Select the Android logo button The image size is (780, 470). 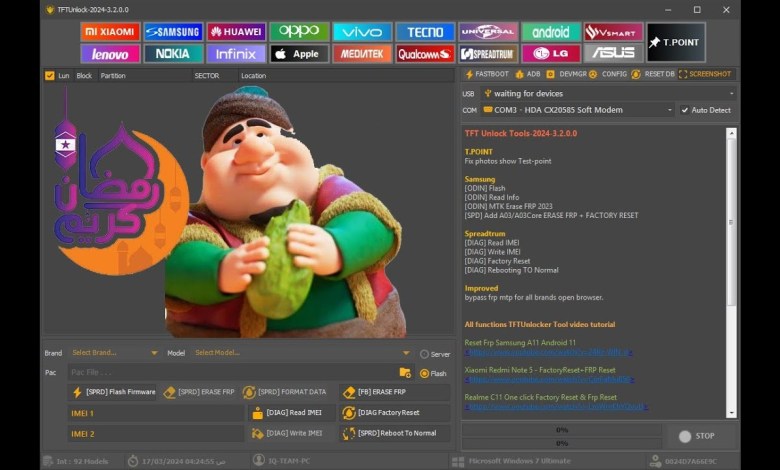pos(551,32)
